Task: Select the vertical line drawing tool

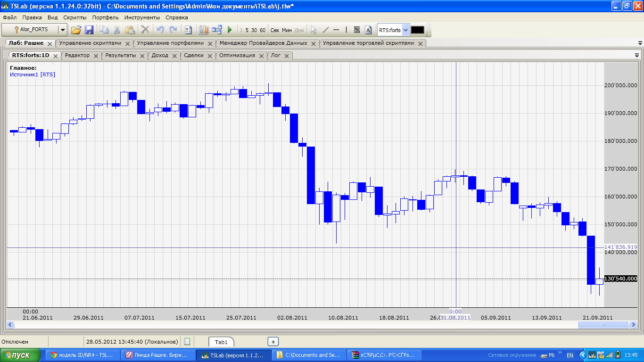Action: tap(346, 30)
